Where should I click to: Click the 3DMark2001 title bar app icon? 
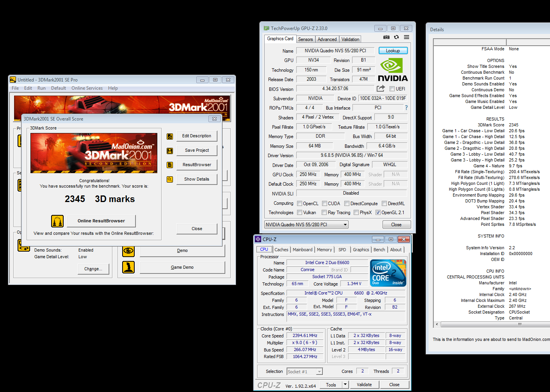click(x=13, y=80)
